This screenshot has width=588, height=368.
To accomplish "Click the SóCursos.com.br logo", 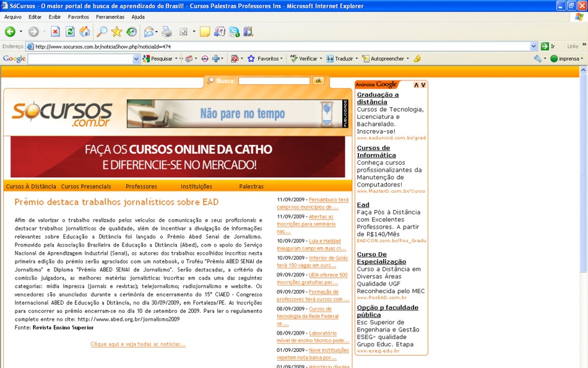I will click(x=62, y=114).
